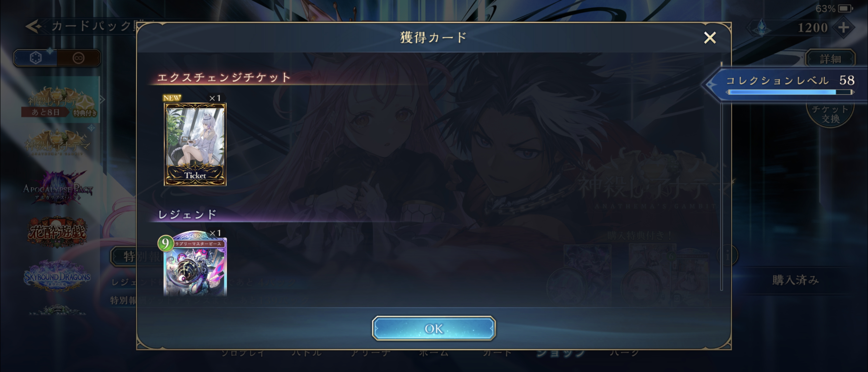
Task: Select the Skybound Dragons card pack
Action: 57,276
